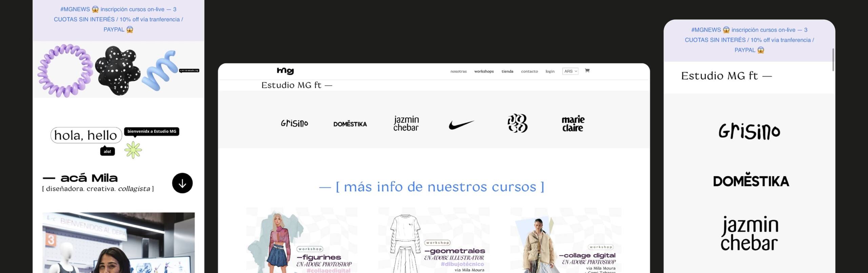Click the contacto navigation link
Screen dimensions: 868x273
pos(529,71)
